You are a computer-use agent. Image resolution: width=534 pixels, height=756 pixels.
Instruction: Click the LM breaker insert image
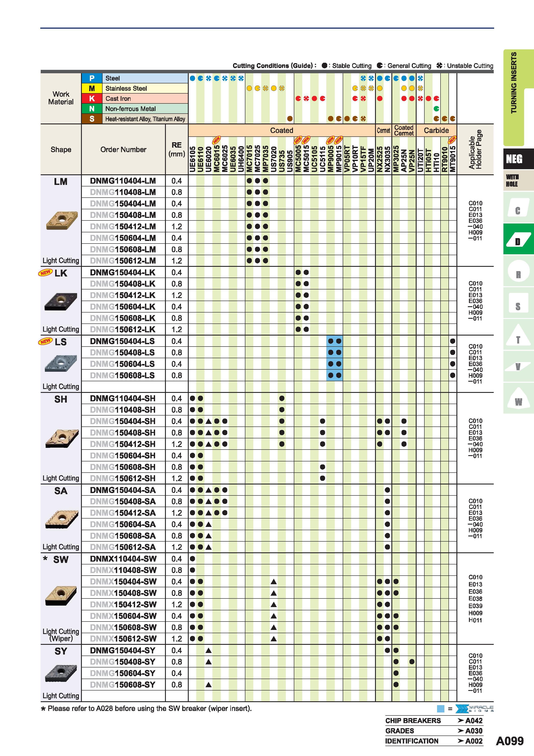62,220
